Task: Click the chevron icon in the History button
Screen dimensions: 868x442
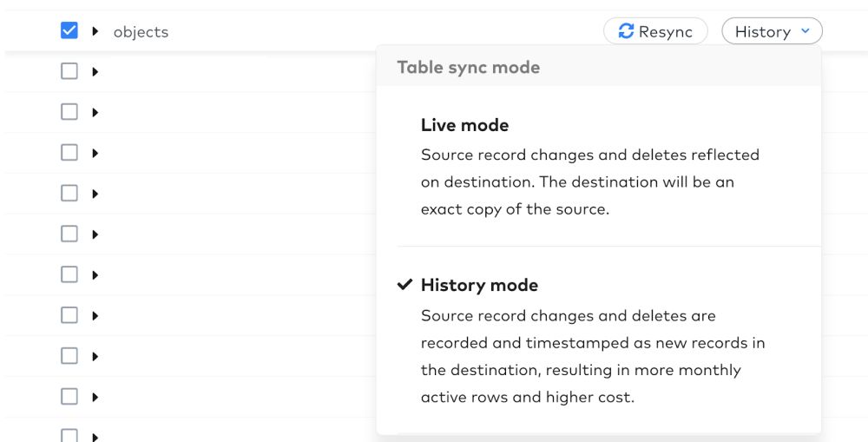Action: [x=806, y=31]
